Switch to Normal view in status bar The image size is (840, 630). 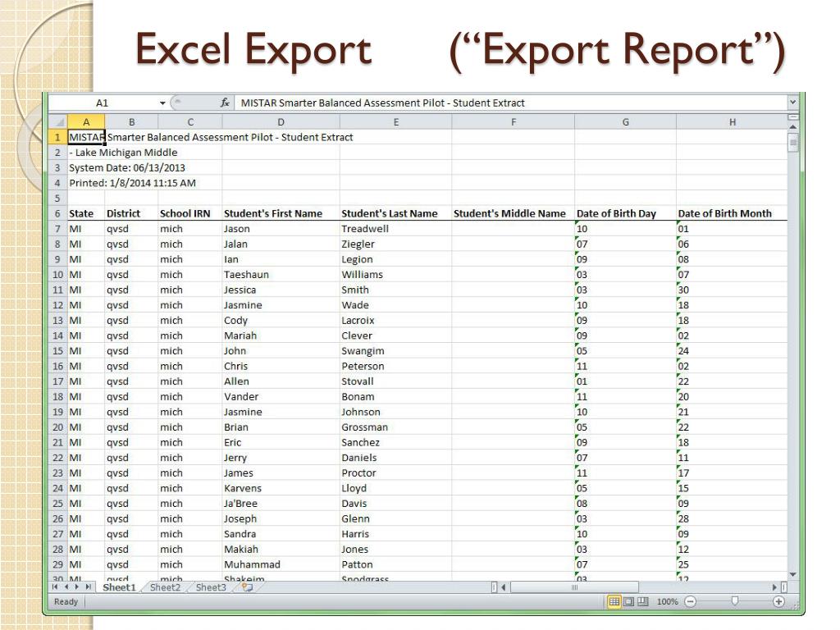tap(614, 601)
